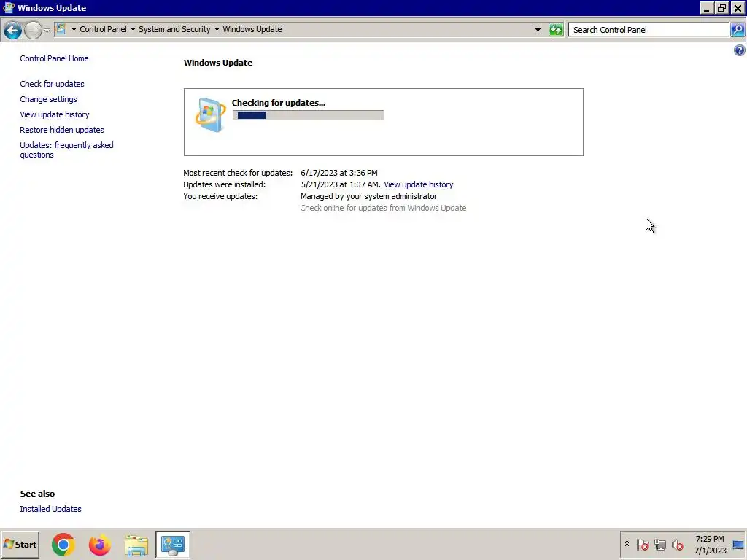Minimize the Windows Update window

pyautogui.click(x=706, y=8)
